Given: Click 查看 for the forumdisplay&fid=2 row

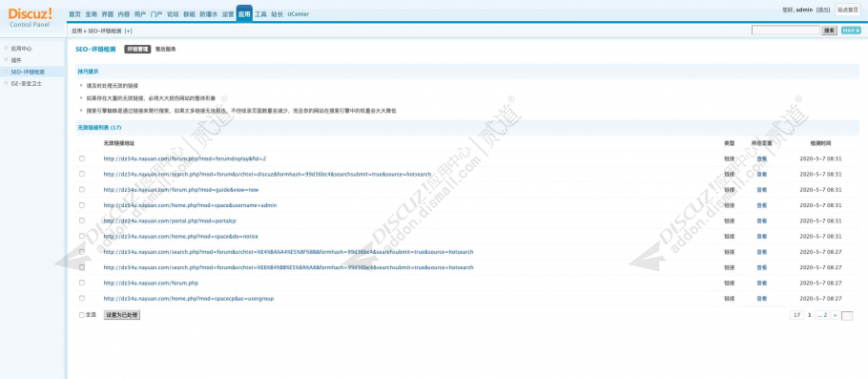Looking at the screenshot, I should (x=762, y=158).
